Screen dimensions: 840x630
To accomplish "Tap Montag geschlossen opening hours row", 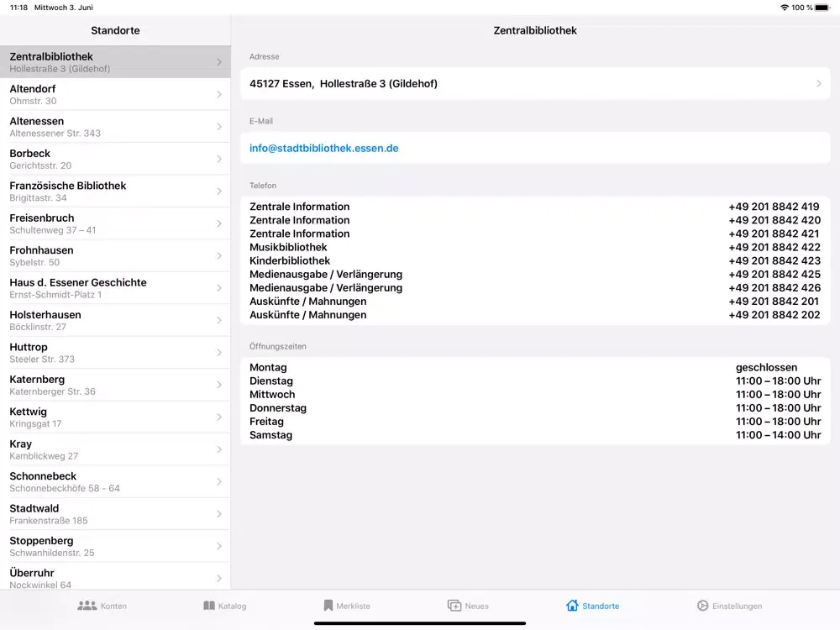I will coord(534,368).
